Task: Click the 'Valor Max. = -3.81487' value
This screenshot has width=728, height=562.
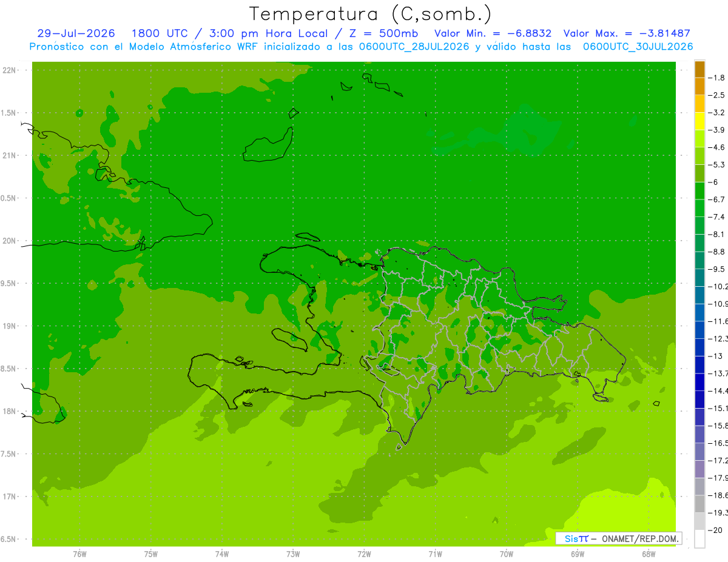Action: [x=627, y=33]
